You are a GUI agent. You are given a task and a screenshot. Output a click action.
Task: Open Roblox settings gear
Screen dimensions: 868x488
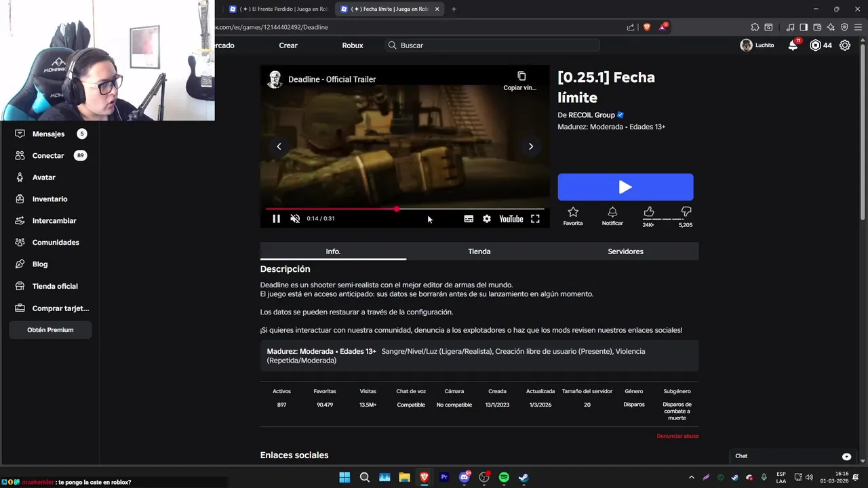845,45
